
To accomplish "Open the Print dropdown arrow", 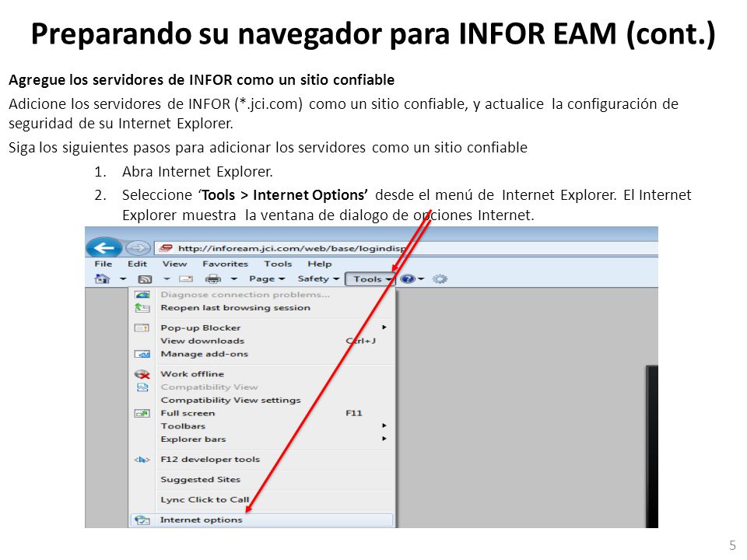I will (x=234, y=279).
